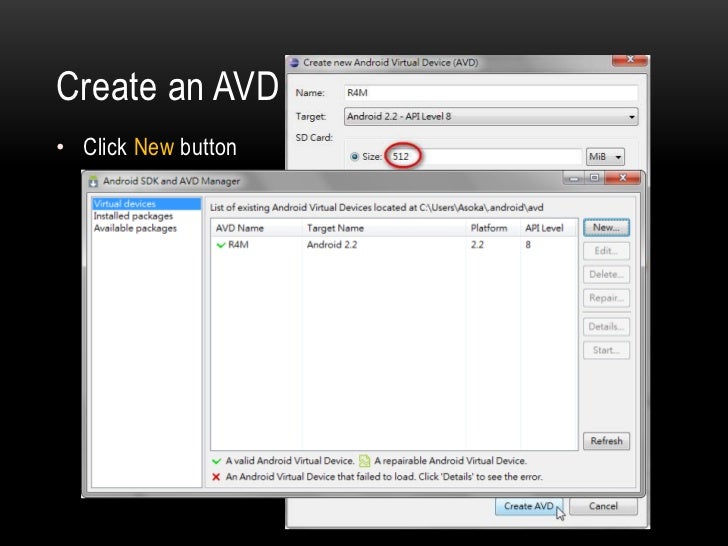Click Create new AVD dialog title icon
This screenshot has width=728, height=546.
tap(294, 63)
